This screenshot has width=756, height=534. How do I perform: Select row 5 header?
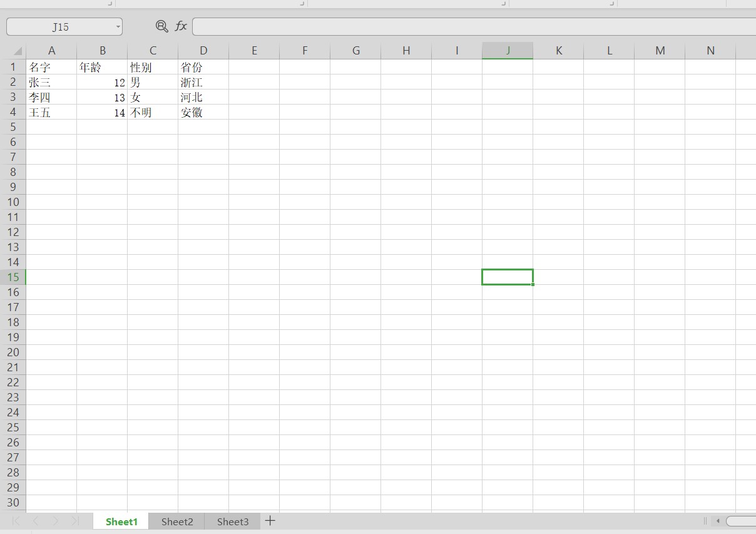tap(13, 127)
